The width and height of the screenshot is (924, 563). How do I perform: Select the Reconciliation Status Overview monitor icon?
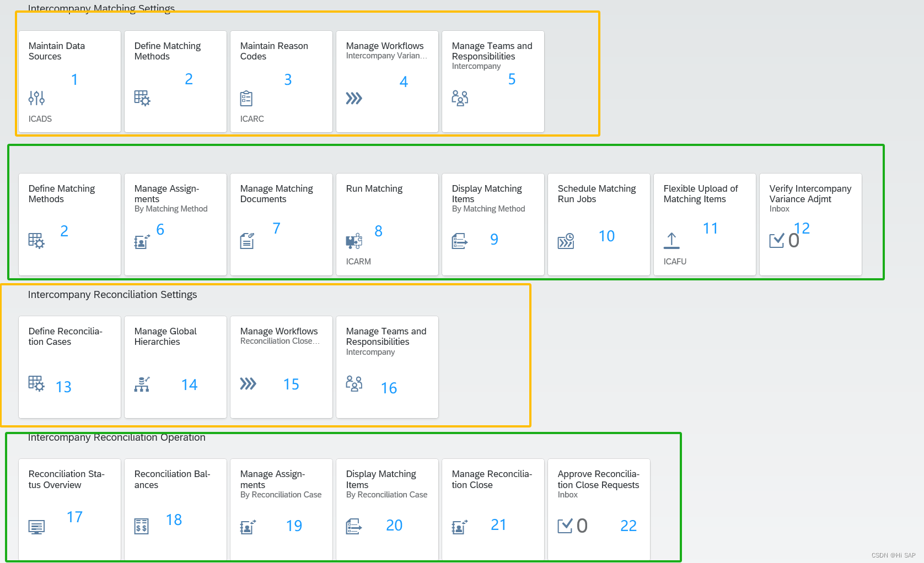[x=36, y=527]
